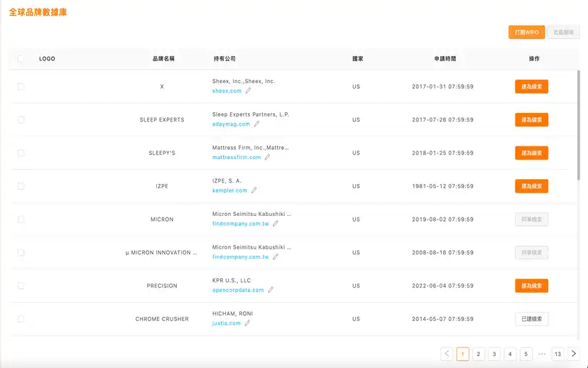Click grey button in μ MICRON INNOVATION row
Viewport: 588px width, 368px height.
[531, 252]
